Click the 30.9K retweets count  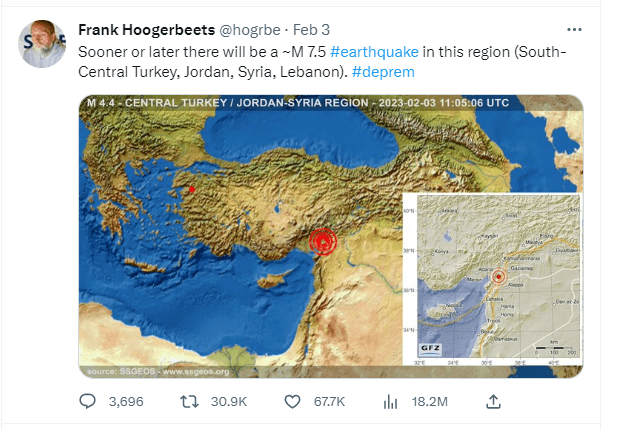click(x=229, y=402)
